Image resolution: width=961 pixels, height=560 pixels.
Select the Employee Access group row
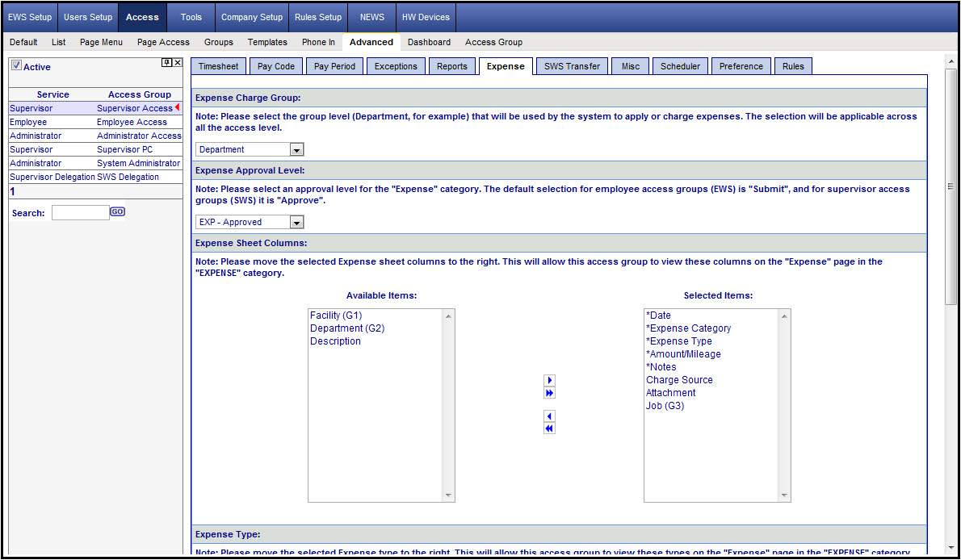[x=95, y=122]
